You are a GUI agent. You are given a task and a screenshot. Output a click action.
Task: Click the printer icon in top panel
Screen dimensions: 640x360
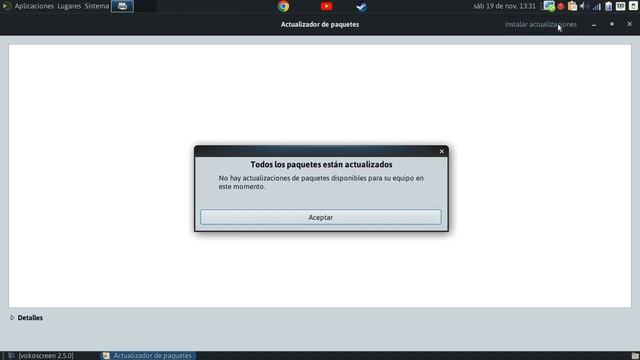122,6
